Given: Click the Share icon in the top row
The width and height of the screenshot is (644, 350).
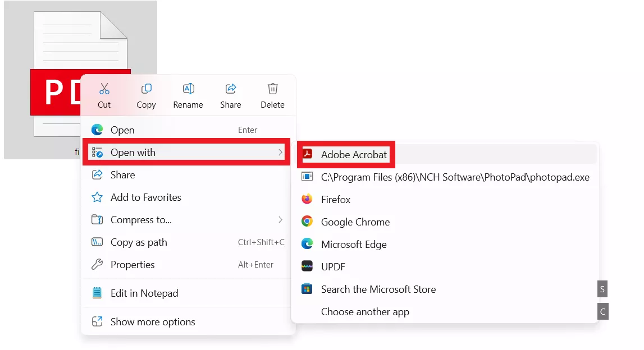Looking at the screenshot, I should [x=230, y=89].
